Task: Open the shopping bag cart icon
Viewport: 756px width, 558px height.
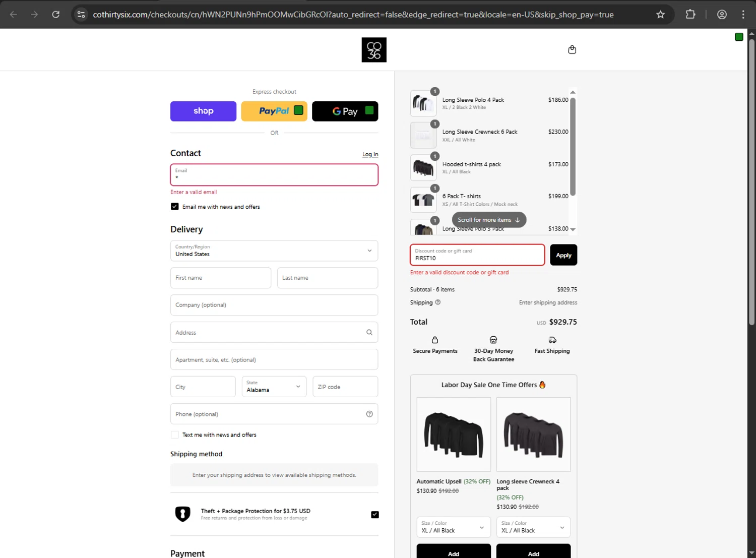Action: point(572,49)
